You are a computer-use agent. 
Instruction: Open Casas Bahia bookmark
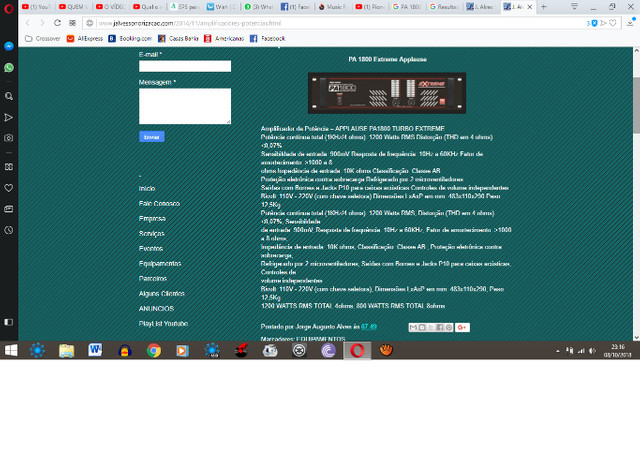click(178, 38)
